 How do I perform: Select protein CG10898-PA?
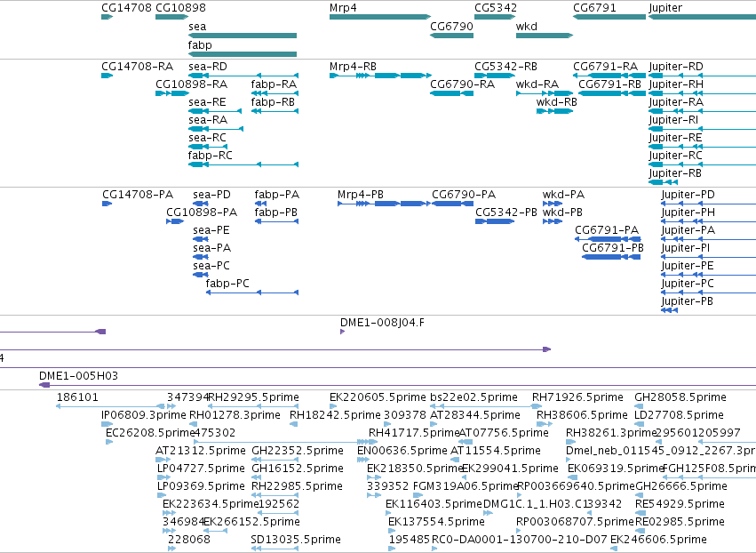tap(175, 221)
